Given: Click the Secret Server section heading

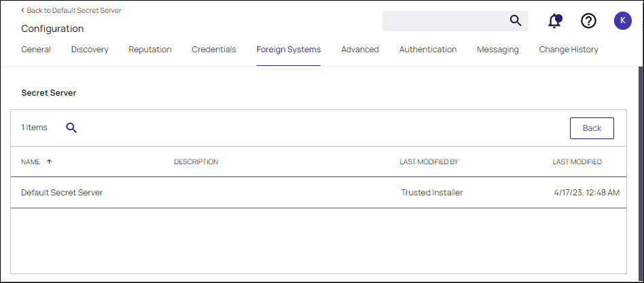Looking at the screenshot, I should [x=49, y=93].
